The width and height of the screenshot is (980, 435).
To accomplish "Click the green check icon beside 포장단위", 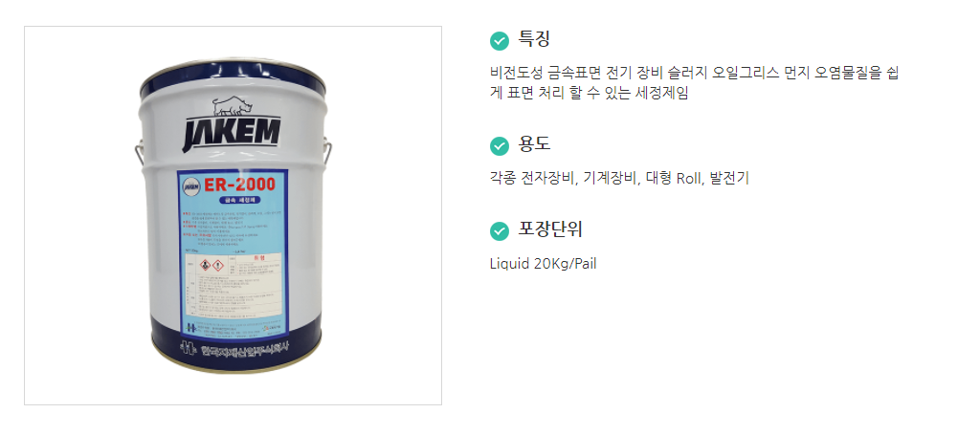I will (x=498, y=231).
